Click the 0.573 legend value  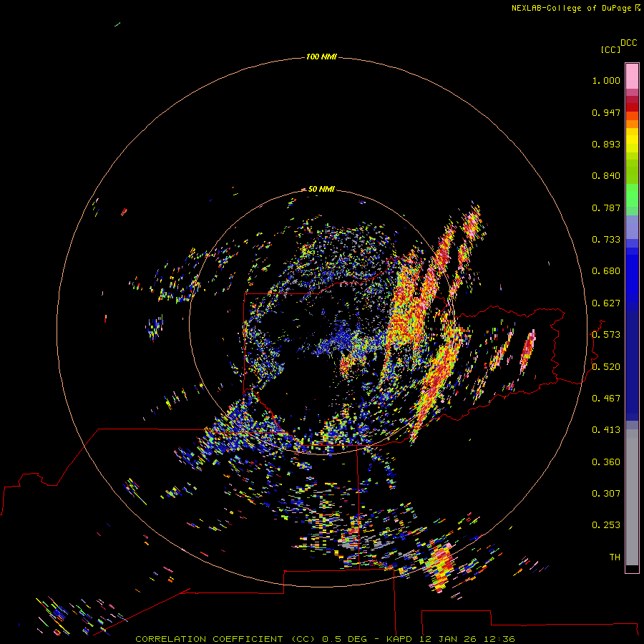pyautogui.click(x=606, y=335)
